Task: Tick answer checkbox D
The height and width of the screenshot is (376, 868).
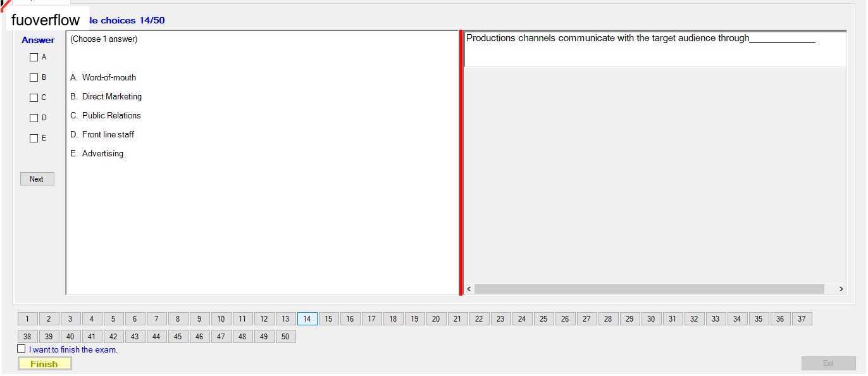Action: (34, 118)
